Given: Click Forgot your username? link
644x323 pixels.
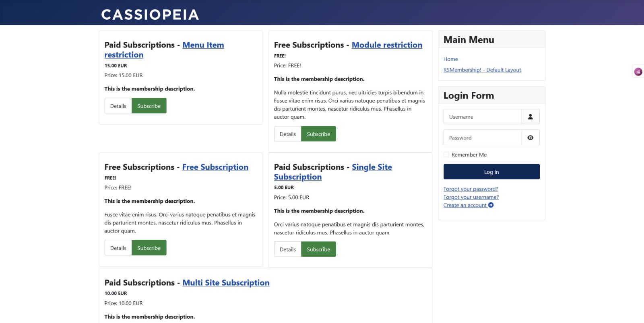Looking at the screenshot, I should pyautogui.click(x=471, y=197).
